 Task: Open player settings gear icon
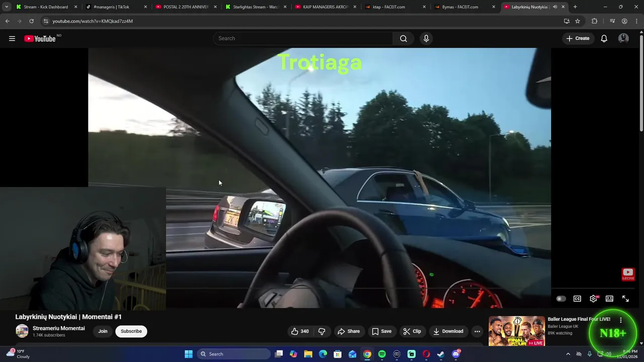point(593,299)
